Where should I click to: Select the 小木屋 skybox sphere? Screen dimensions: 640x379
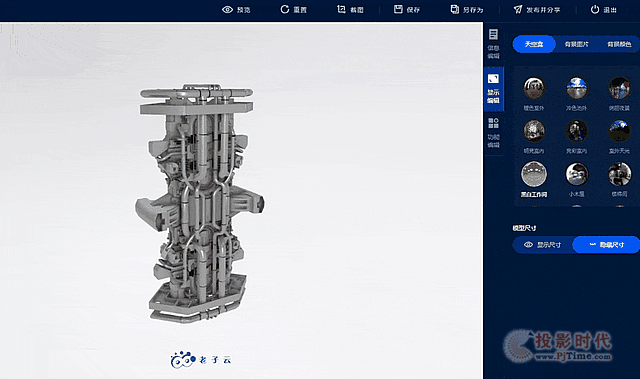576,173
